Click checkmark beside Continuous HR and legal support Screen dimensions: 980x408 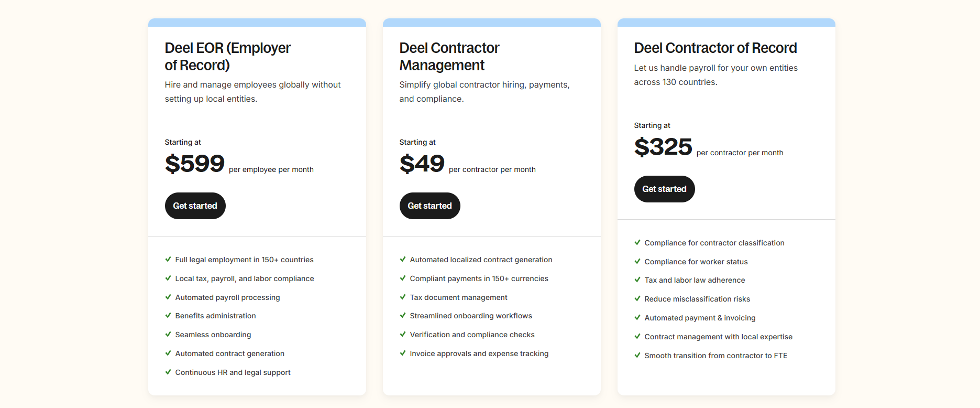(168, 372)
